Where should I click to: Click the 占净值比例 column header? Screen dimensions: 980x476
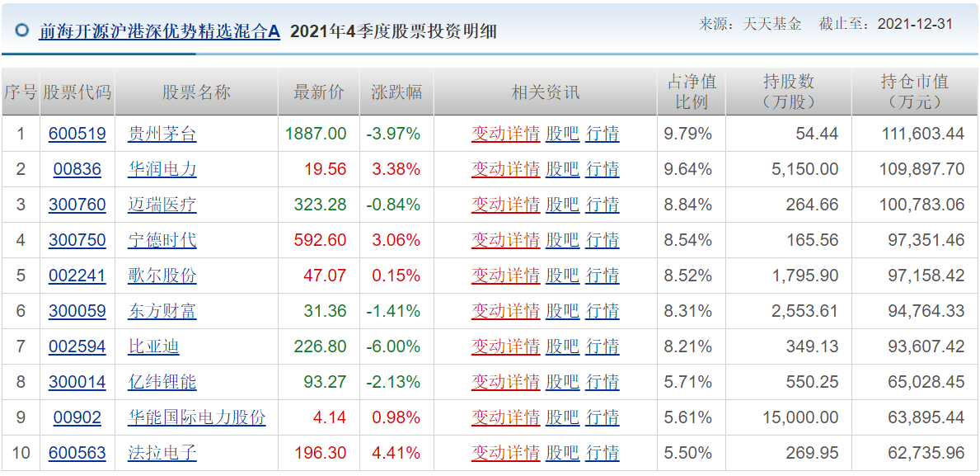click(x=692, y=92)
